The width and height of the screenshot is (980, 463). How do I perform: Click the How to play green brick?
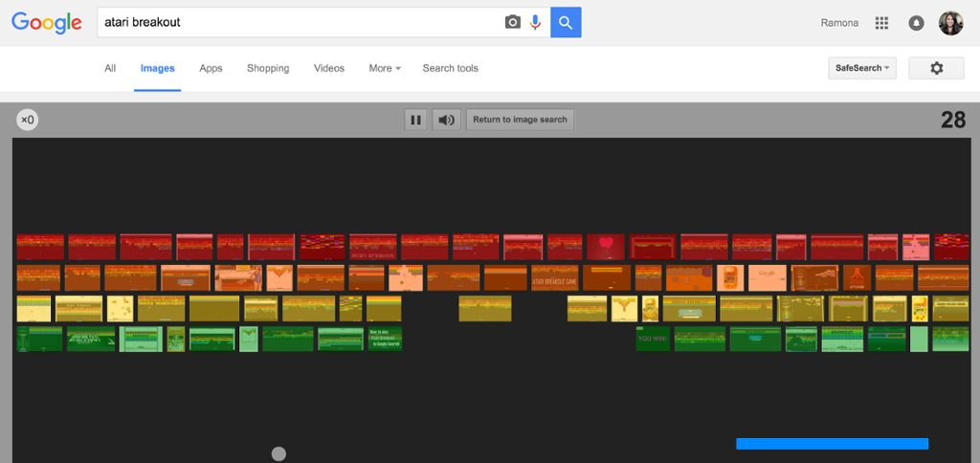coord(385,339)
